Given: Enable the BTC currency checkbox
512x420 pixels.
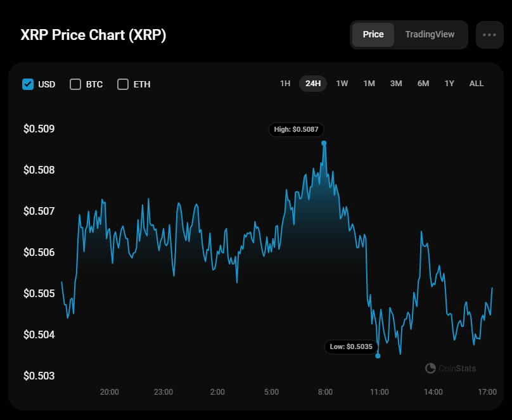Looking at the screenshot, I should (75, 84).
